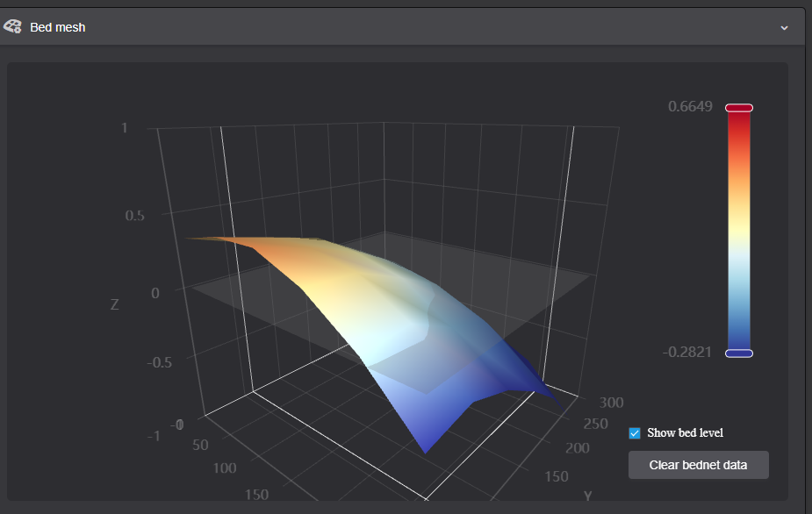812x514 pixels.
Task: Select the 0.6649 maximum scale label
Action: [690, 106]
